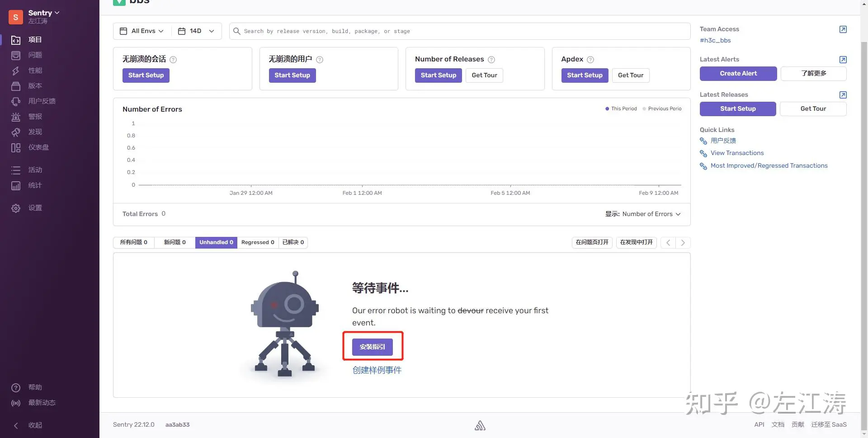Toggle the Previous Period chart legend
Screen dimensions: 868x438
(662, 109)
